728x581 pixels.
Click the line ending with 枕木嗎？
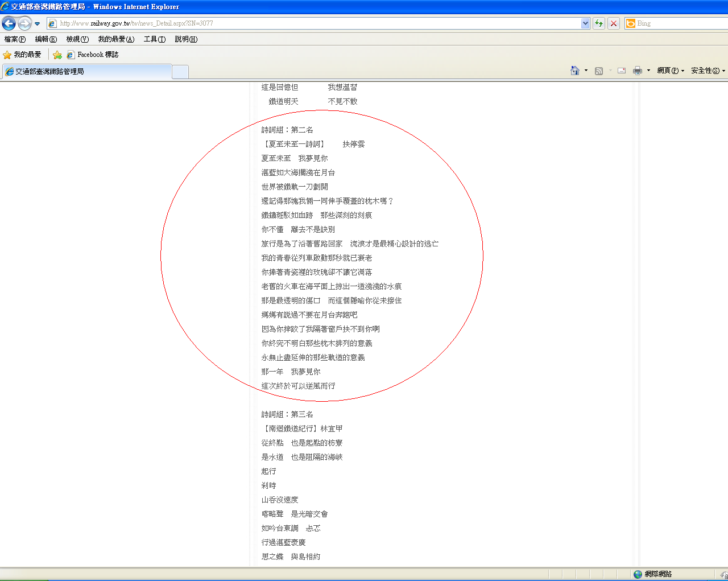328,201
